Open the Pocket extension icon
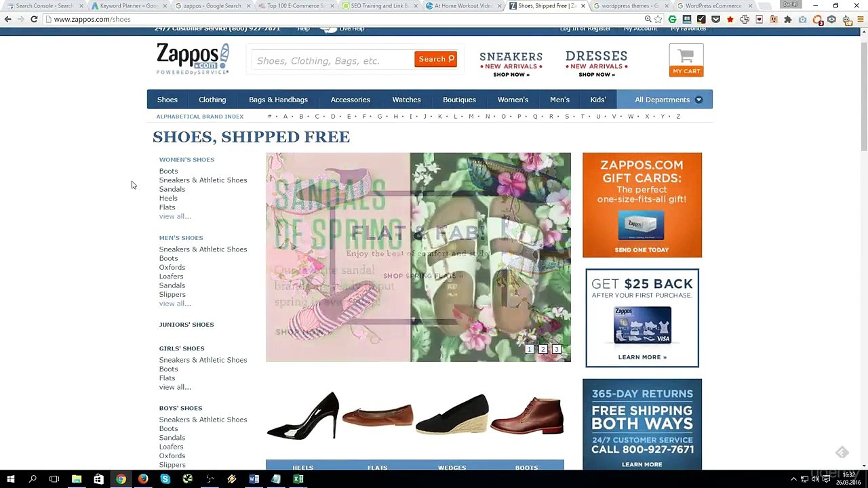868x488 pixels. click(x=715, y=20)
